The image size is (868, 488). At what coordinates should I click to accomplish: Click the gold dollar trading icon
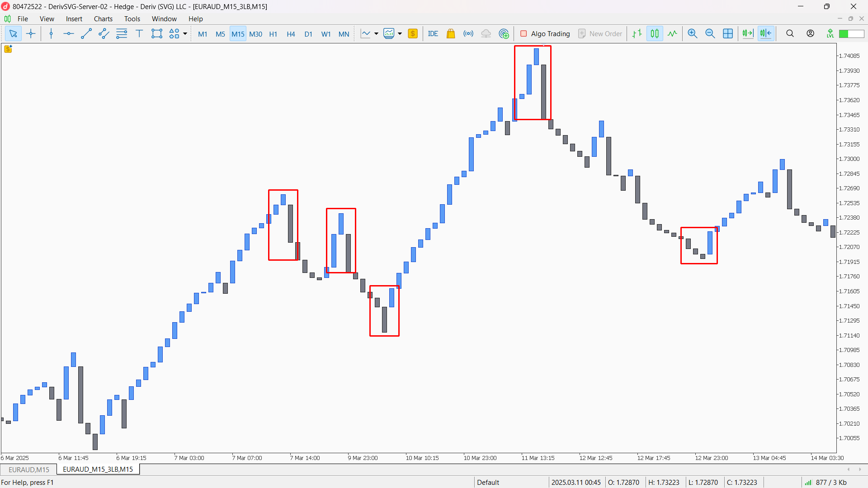[x=413, y=34]
